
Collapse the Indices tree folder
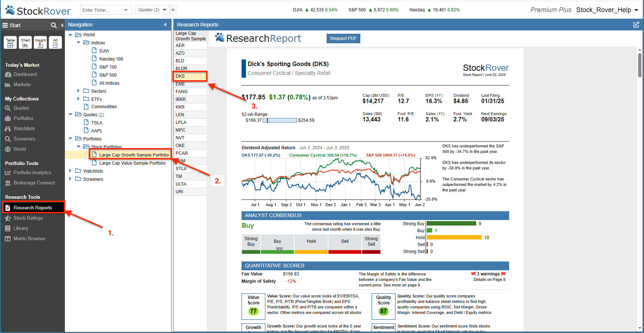[78, 43]
